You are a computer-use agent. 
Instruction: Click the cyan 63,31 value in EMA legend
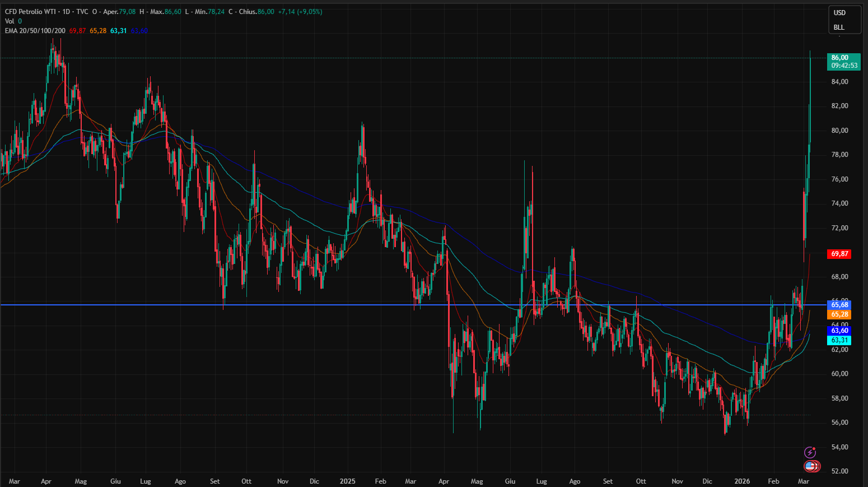point(119,31)
